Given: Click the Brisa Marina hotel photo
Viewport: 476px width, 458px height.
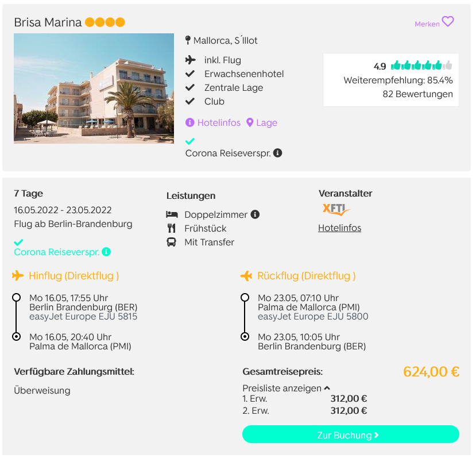Looking at the screenshot, I should point(94,88).
